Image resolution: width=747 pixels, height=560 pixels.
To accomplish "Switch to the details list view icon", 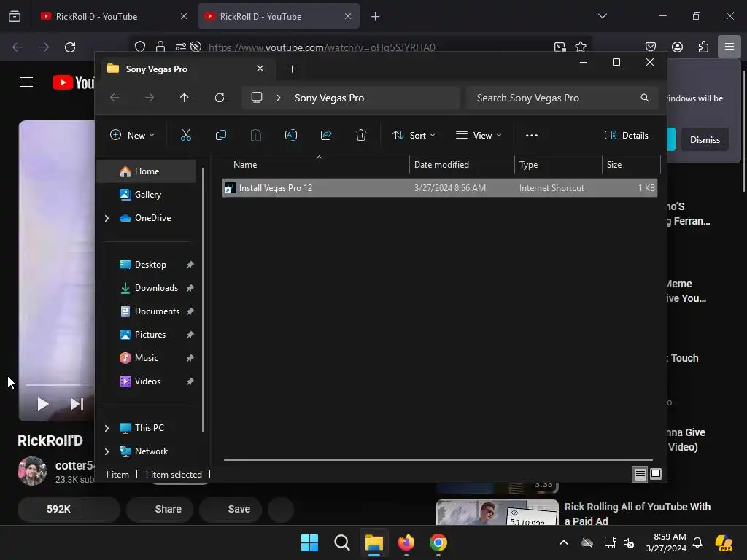I will click(640, 474).
